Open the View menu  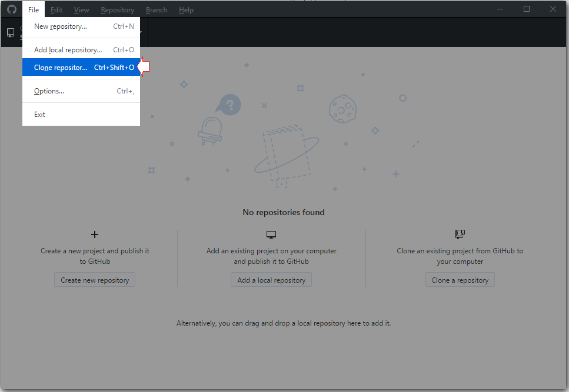81,10
